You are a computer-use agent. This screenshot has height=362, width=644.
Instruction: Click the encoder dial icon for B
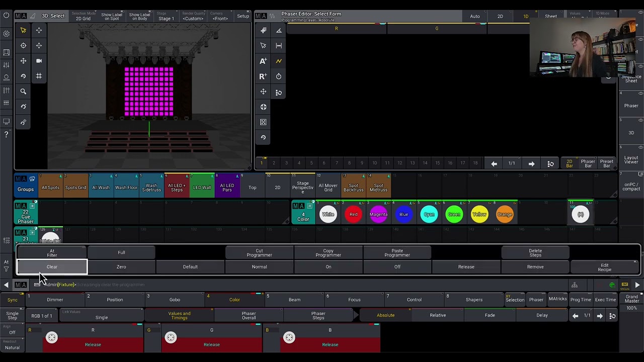click(x=289, y=338)
